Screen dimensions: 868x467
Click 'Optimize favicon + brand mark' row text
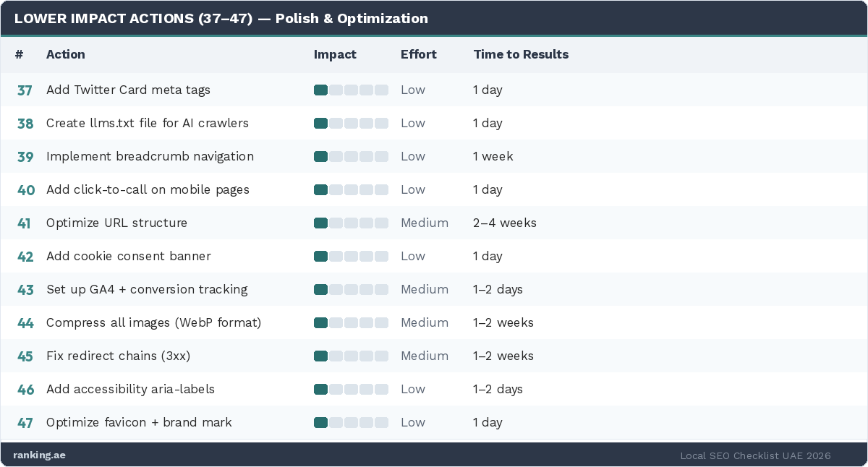coord(139,423)
